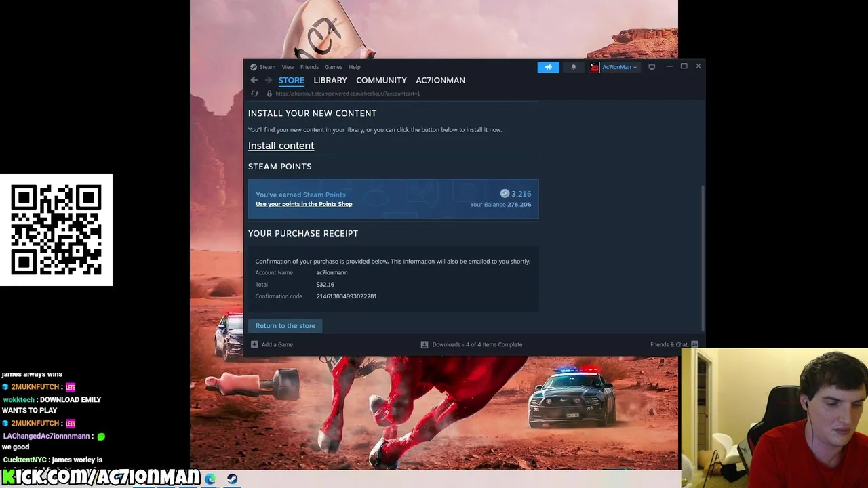Open the Games menu

tap(334, 67)
